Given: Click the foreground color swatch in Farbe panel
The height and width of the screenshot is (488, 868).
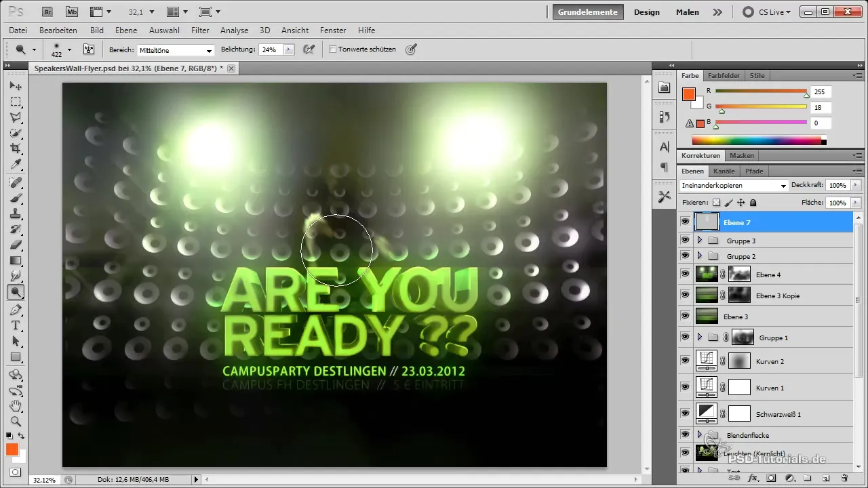Looking at the screenshot, I should click(689, 94).
